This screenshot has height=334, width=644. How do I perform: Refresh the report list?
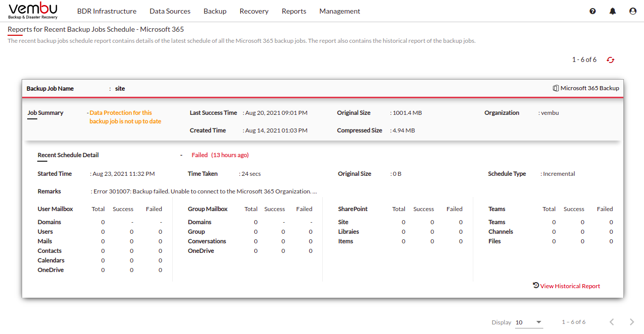pos(611,60)
